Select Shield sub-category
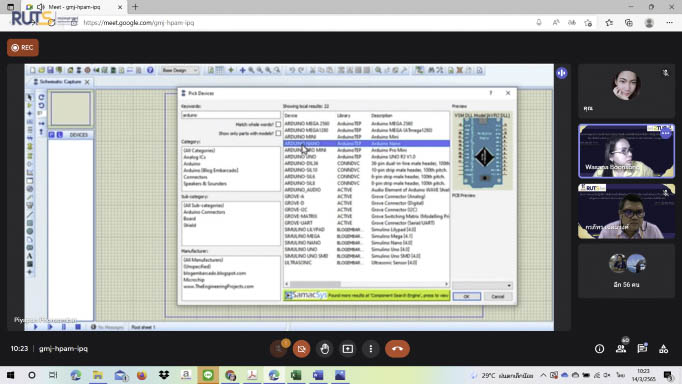The width and height of the screenshot is (682, 384). [190, 225]
